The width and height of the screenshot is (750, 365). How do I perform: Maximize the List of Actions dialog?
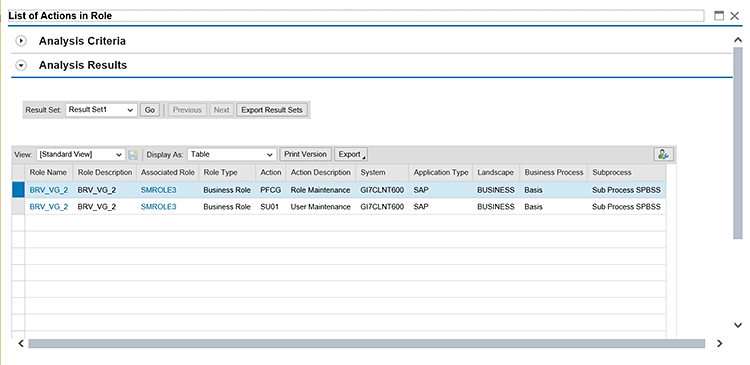[719, 16]
